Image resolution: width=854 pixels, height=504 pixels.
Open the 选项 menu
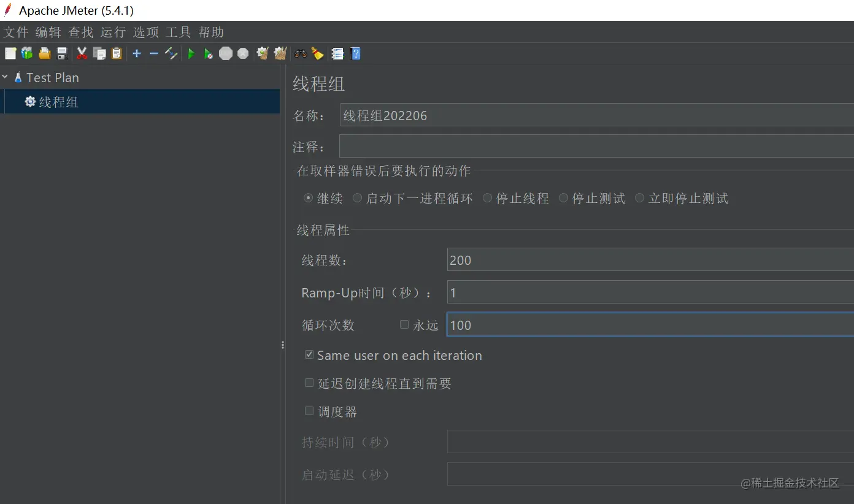coord(146,32)
